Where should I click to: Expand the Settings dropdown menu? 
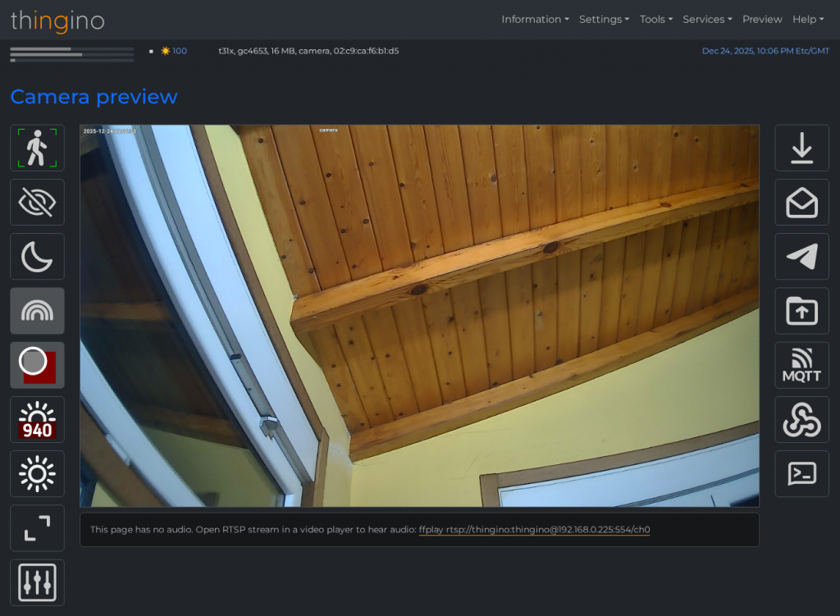604,19
